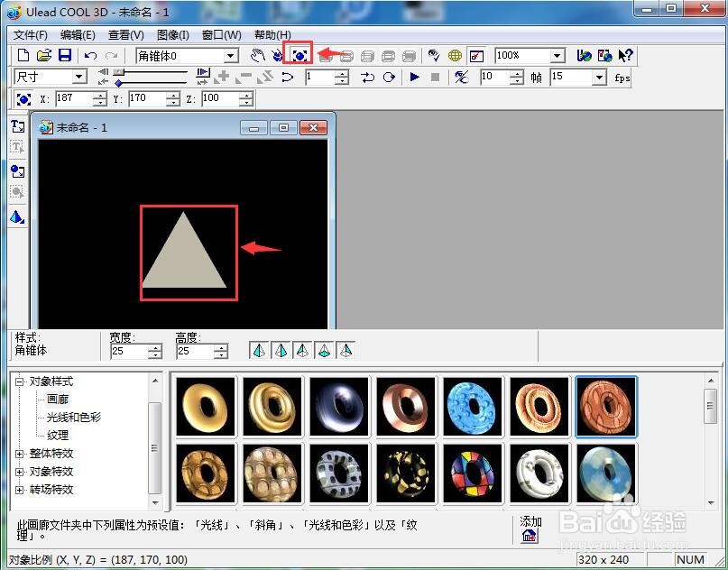Select the chrome silver donut preset thumbnail

(339, 407)
